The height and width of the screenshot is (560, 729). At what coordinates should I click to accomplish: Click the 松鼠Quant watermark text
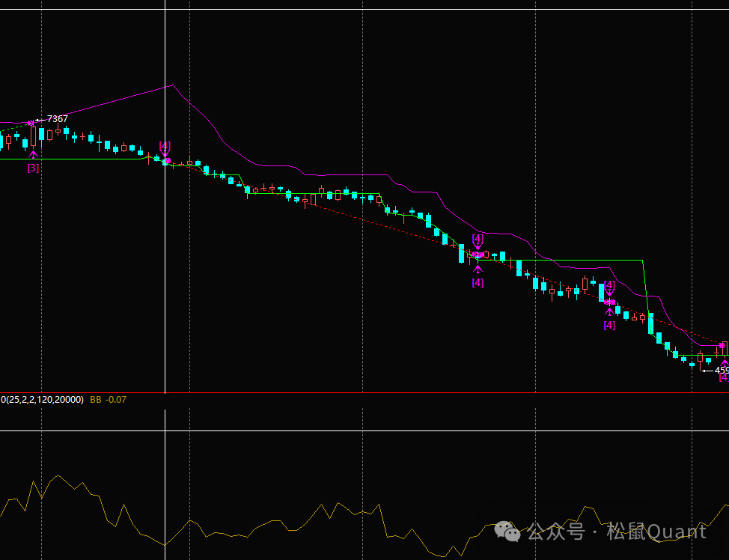[656, 532]
